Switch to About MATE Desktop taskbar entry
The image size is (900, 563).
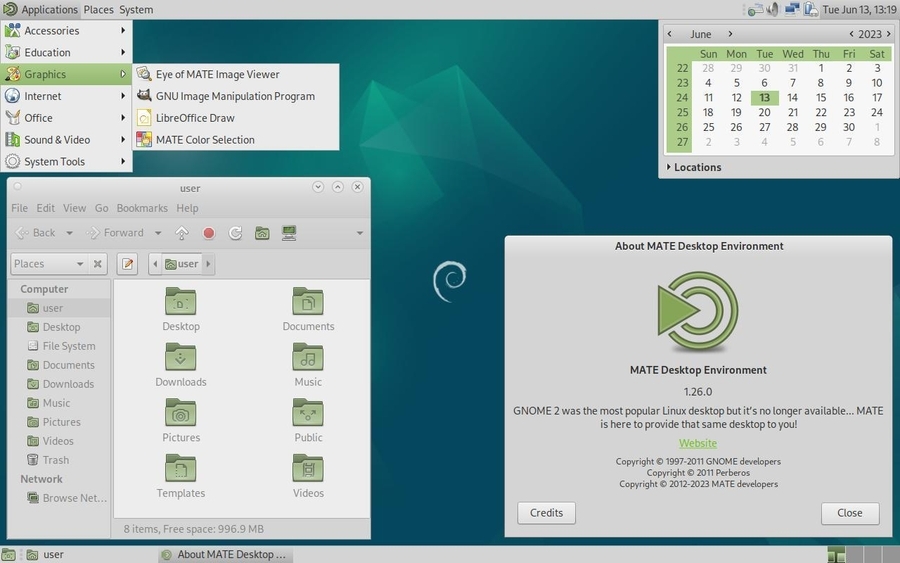(x=225, y=554)
